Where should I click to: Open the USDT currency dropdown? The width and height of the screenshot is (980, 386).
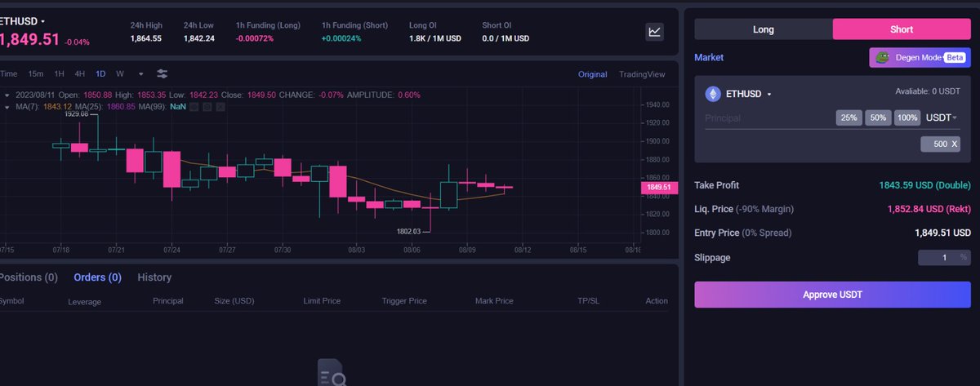point(941,118)
